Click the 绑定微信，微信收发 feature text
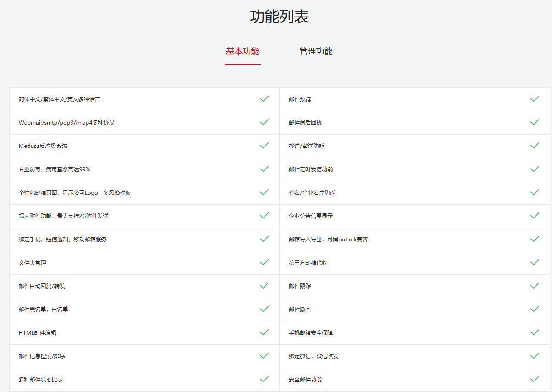The width and height of the screenshot is (552, 392). pos(314,356)
